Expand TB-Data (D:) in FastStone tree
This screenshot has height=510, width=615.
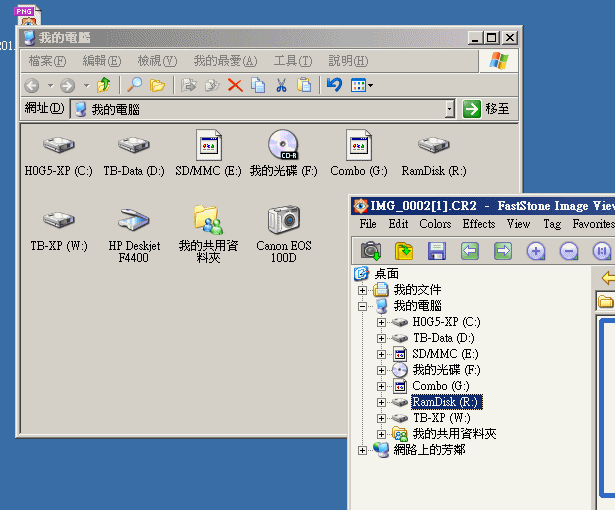tap(381, 338)
